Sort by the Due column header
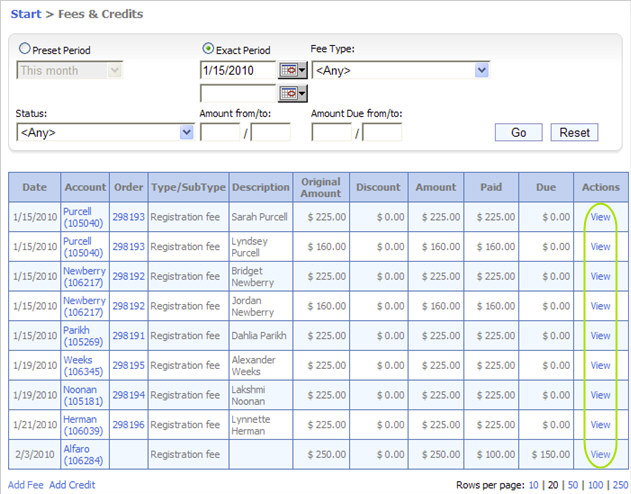This screenshot has width=631, height=494. coord(546,187)
